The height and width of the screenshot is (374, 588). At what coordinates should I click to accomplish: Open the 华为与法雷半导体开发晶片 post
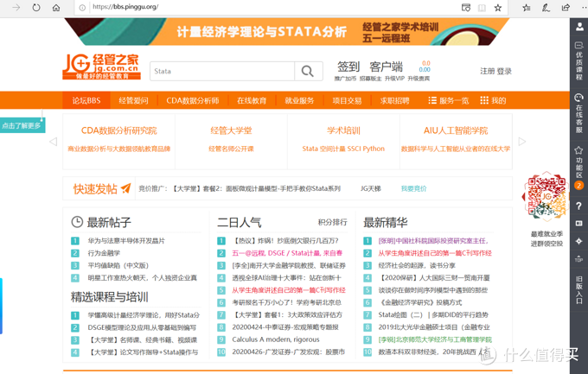(x=125, y=240)
